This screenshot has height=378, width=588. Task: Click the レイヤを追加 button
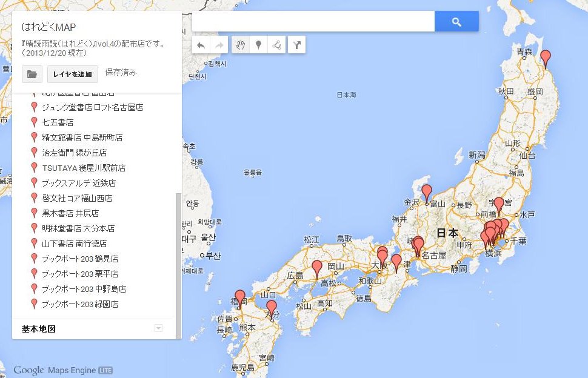[x=72, y=74]
